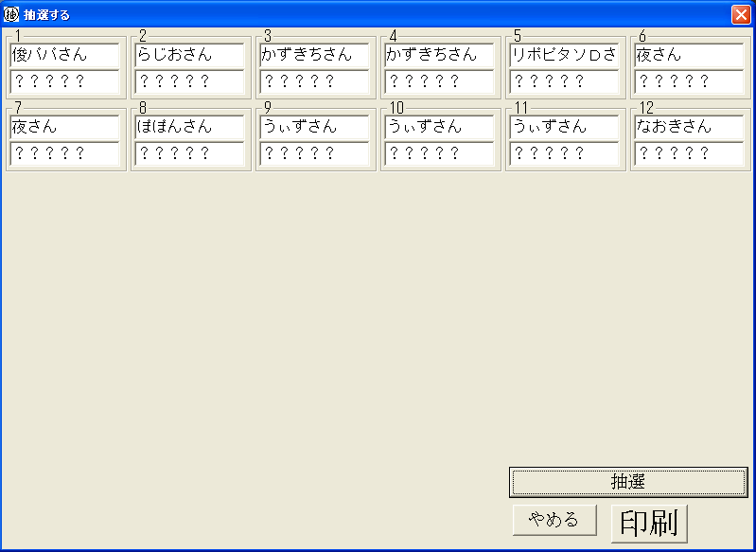The width and height of the screenshot is (756, 552).
Task: Click the ????? result field in box 1
Action: coord(64,81)
